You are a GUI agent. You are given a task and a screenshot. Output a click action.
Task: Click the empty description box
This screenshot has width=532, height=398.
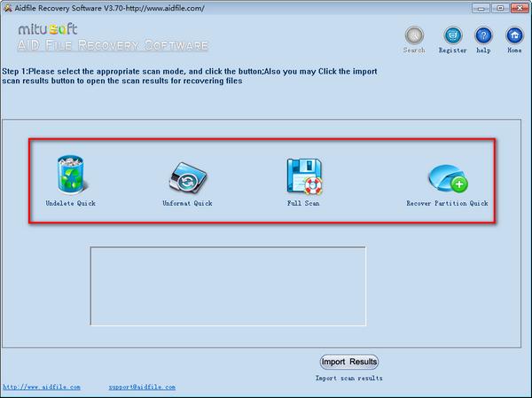tap(228, 286)
